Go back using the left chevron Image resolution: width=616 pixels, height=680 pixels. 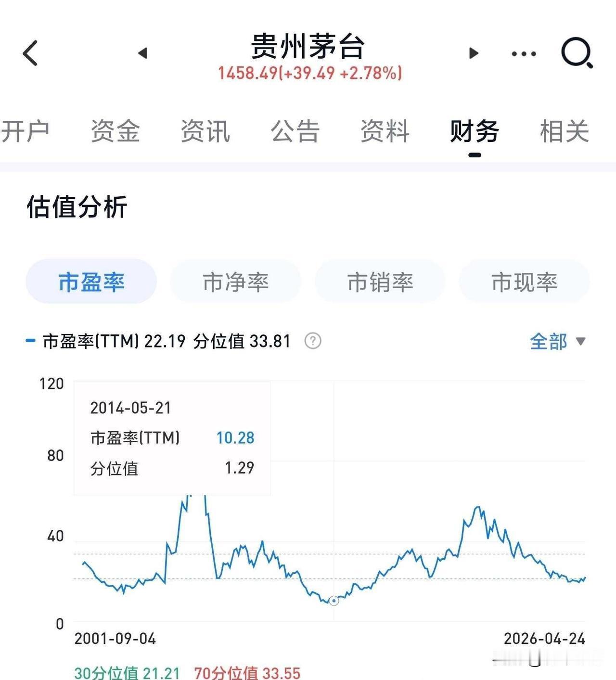pyautogui.click(x=30, y=52)
